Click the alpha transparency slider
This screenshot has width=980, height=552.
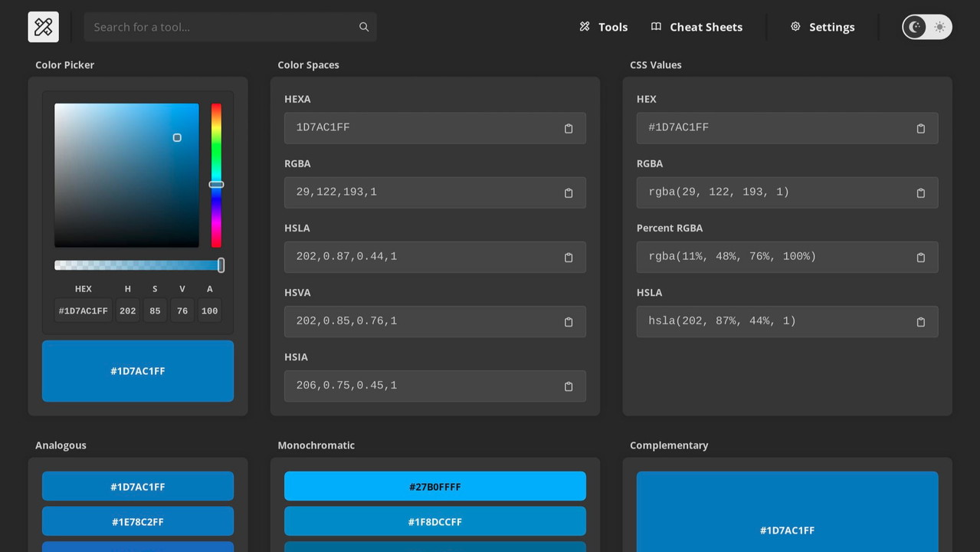click(138, 265)
